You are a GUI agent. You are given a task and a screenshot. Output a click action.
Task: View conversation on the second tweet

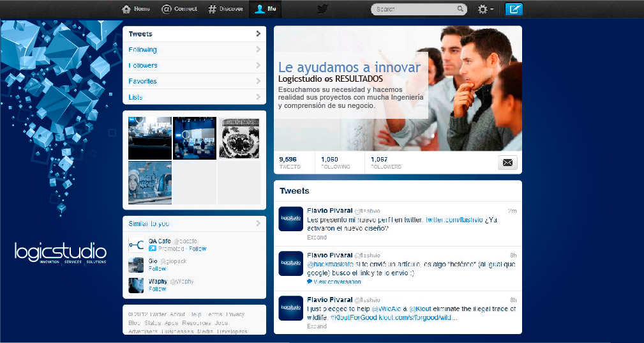point(334,282)
